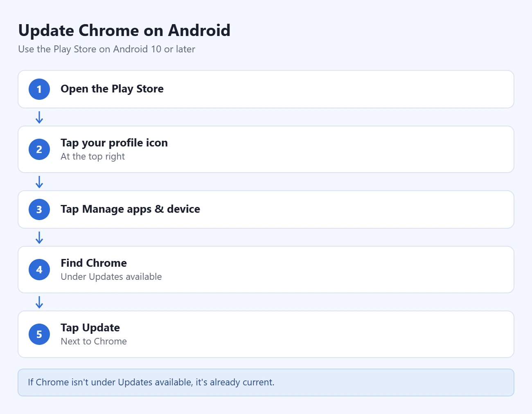Click the 'At the top right' description
Image resolution: width=532 pixels, height=414 pixels.
click(x=93, y=156)
